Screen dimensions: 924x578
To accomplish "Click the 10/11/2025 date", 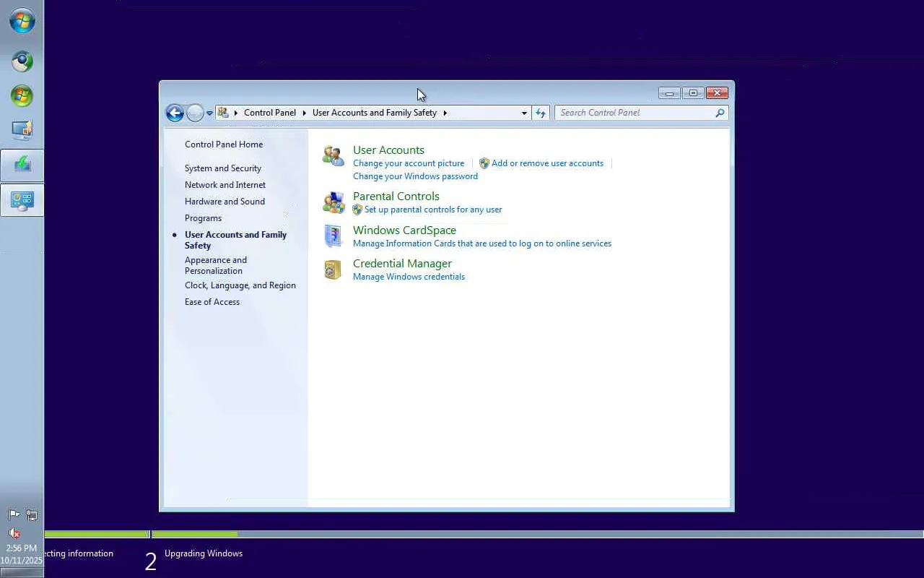I will (22, 561).
